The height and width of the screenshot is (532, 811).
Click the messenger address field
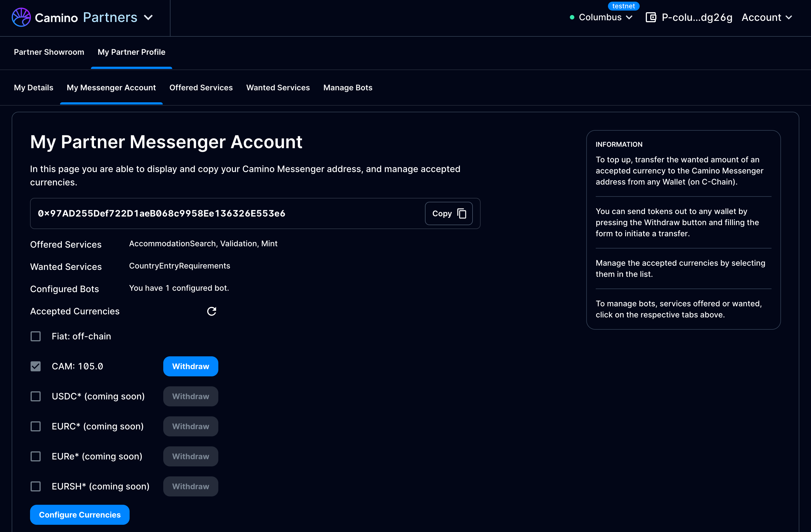click(x=162, y=213)
